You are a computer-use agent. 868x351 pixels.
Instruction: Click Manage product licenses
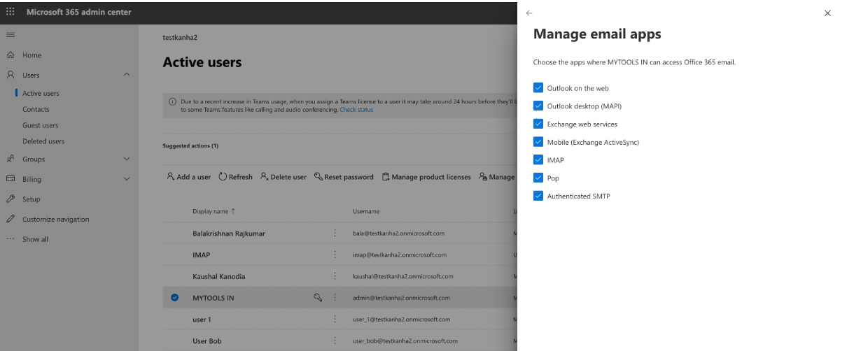(426, 177)
